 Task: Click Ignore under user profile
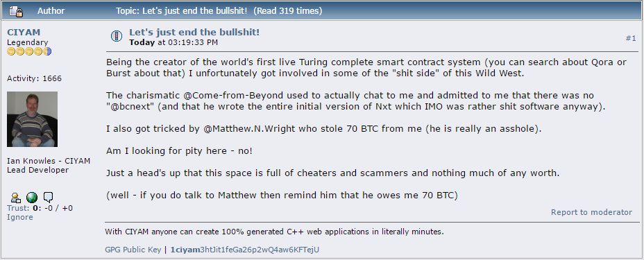19,217
